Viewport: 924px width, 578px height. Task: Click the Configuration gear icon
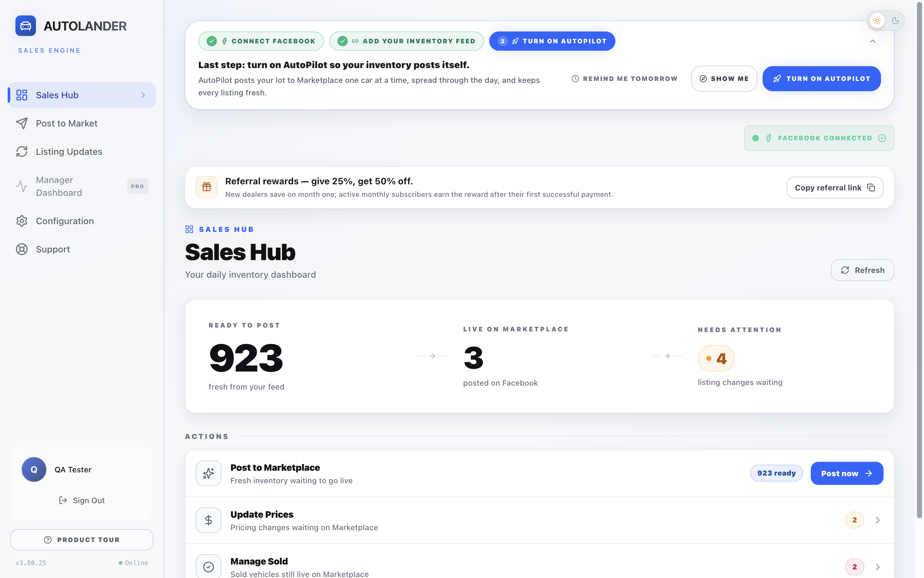click(x=22, y=221)
